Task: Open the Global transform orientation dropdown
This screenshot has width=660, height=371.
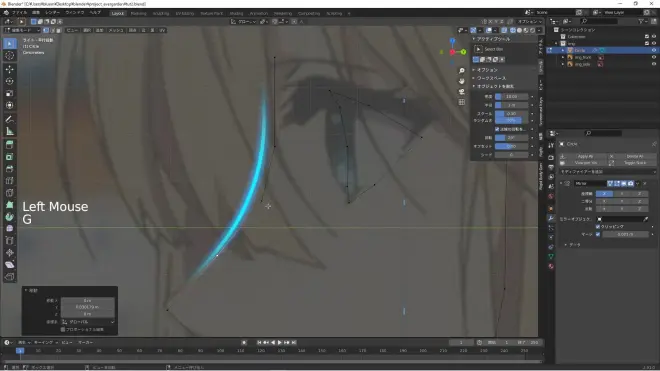Action: pyautogui.click(x=243, y=21)
